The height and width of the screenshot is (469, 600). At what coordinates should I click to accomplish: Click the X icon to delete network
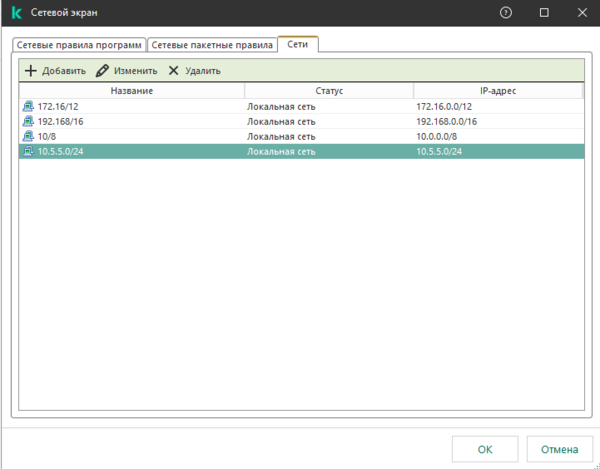[174, 71]
